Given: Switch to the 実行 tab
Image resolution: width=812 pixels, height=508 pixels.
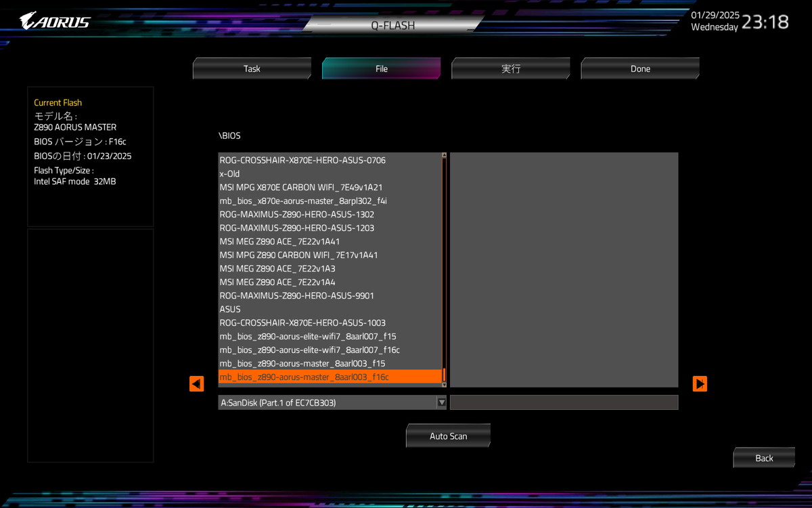Looking at the screenshot, I should tap(511, 68).
